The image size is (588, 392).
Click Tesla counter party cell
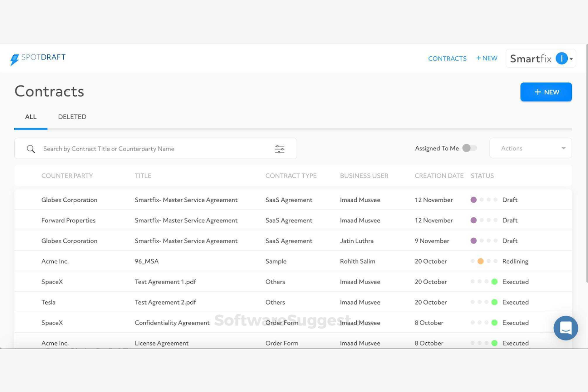click(x=48, y=302)
